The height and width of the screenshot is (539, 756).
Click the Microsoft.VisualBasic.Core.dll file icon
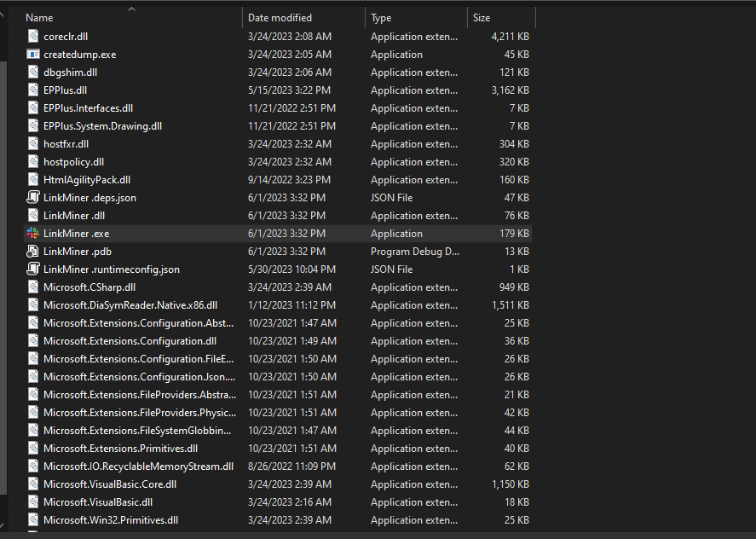point(32,484)
